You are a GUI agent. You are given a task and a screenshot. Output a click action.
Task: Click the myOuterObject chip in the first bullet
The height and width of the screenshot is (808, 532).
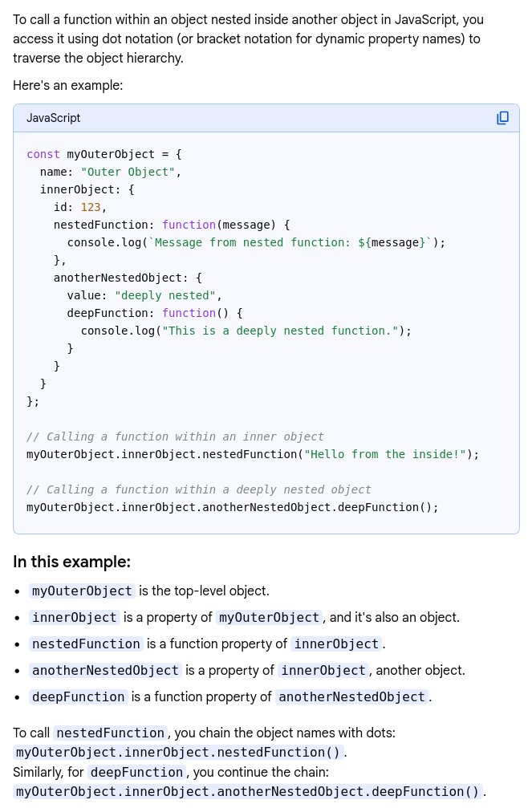[82, 591]
